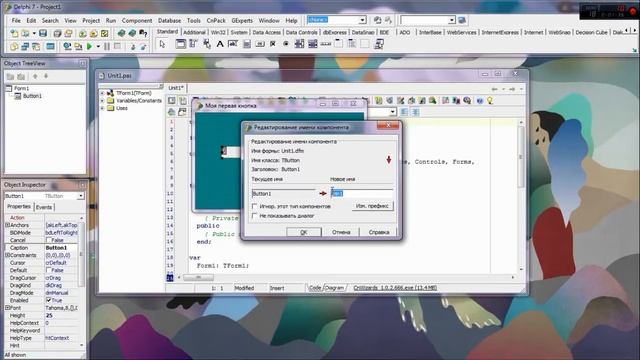
Task: Click the help question mark icon in main toolbar
Action: (x=143, y=33)
